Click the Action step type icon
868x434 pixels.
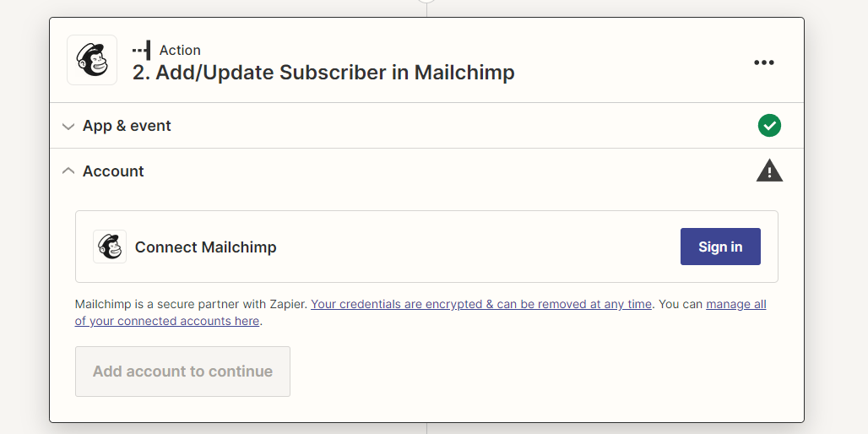tap(141, 51)
